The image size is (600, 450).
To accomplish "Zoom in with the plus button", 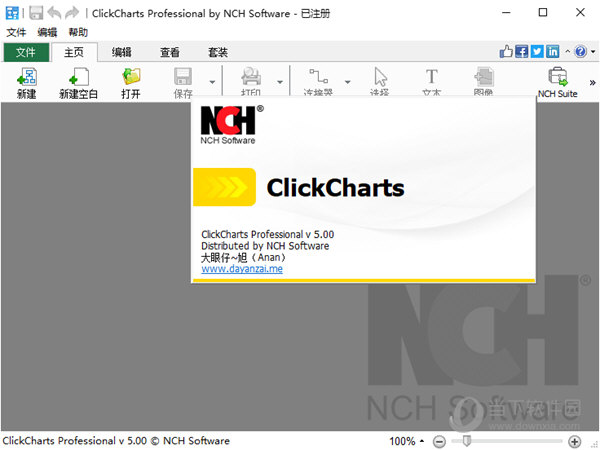I will point(574,442).
